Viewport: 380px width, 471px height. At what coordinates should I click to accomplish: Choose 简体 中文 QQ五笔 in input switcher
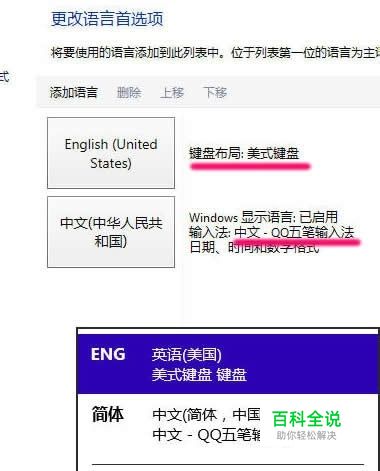[228, 424]
